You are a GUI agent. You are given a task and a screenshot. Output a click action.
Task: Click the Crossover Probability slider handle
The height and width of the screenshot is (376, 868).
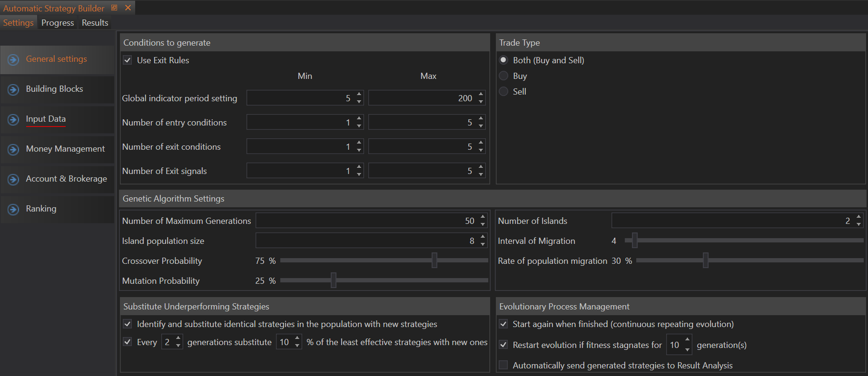(434, 260)
